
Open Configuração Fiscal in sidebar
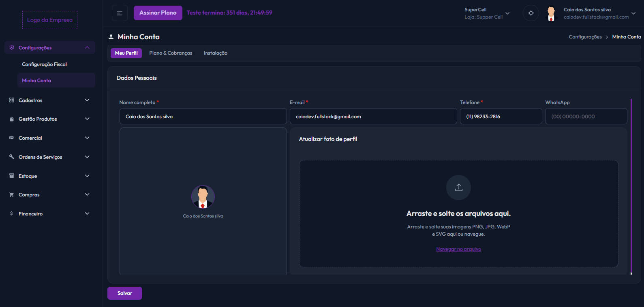(x=44, y=64)
